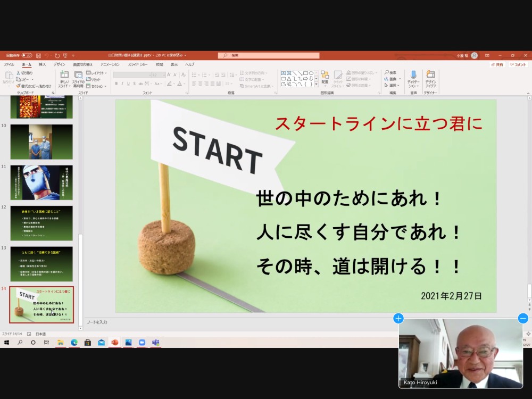Toggle left text alignment
Viewport: 532px width, 399px height.
tap(194, 84)
